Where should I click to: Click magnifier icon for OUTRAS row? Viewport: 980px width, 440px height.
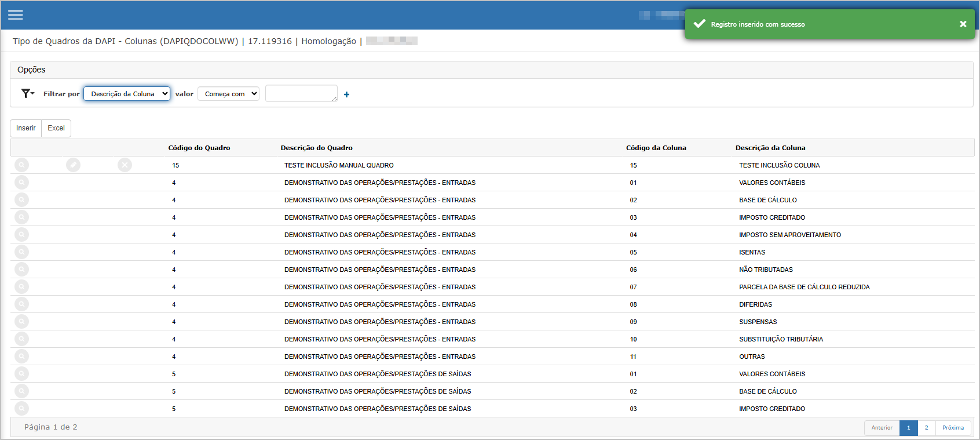pyautogui.click(x=21, y=357)
